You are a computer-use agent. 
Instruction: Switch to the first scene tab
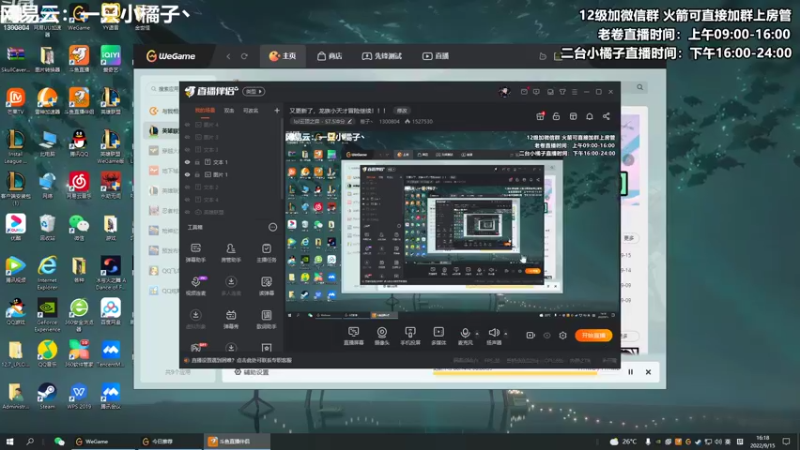pyautogui.click(x=205, y=111)
